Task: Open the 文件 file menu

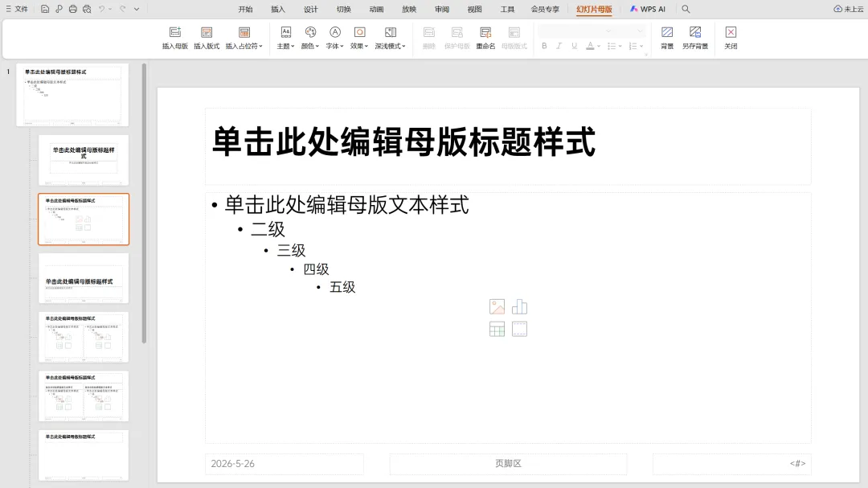Action: [17, 9]
